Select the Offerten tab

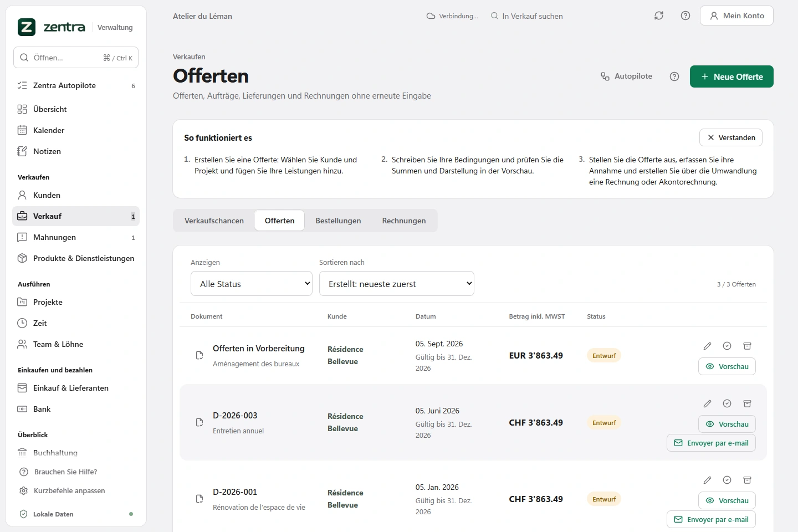click(279, 221)
